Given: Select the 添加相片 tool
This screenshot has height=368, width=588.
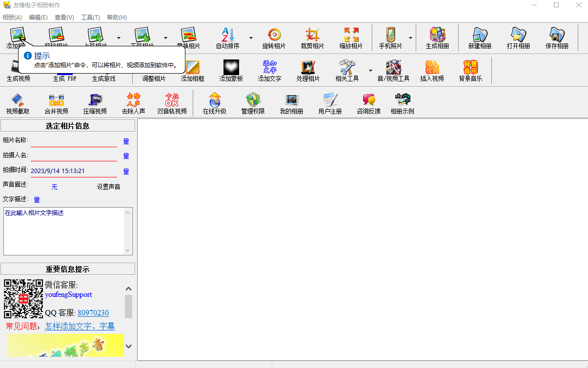Looking at the screenshot, I should (x=18, y=34).
